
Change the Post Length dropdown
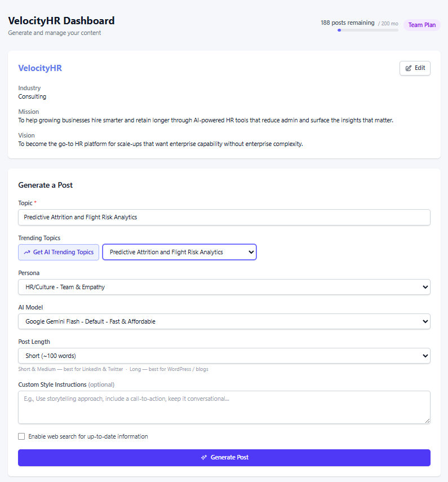coord(224,356)
